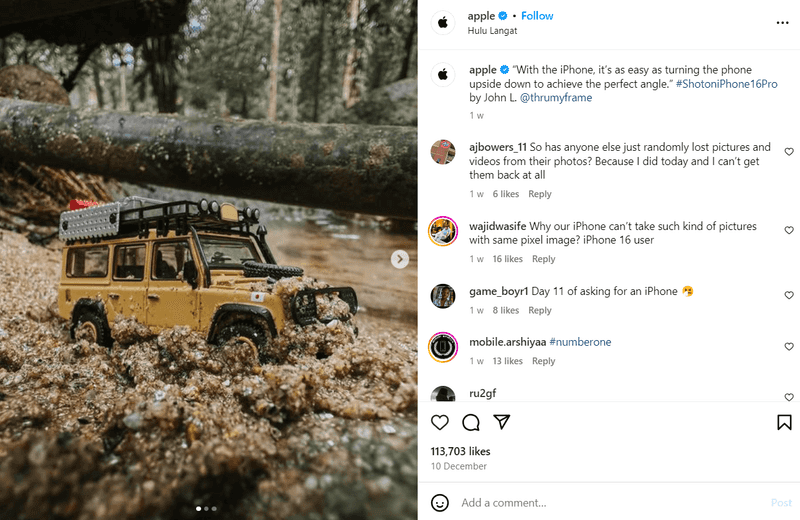Open comment bubble icon below comments
The image size is (800, 520).
(x=471, y=422)
